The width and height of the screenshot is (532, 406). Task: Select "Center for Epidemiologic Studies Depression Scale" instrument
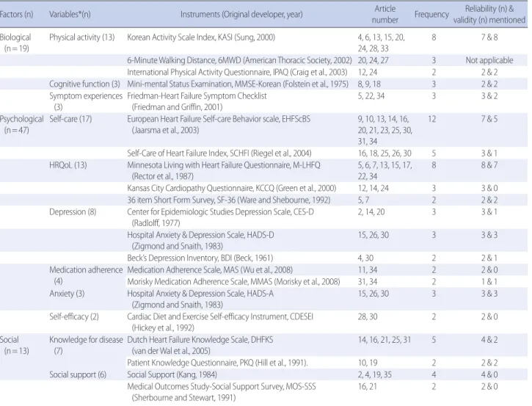[221, 217]
